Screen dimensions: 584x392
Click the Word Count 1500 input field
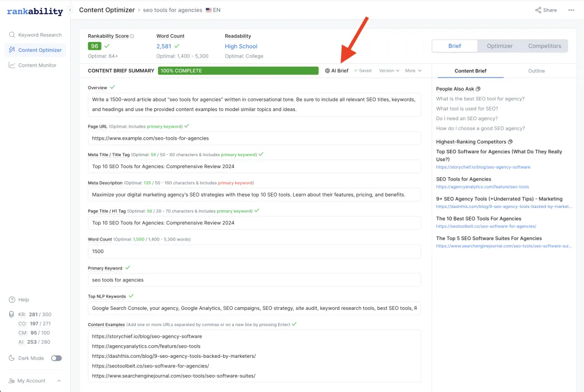[x=254, y=251]
